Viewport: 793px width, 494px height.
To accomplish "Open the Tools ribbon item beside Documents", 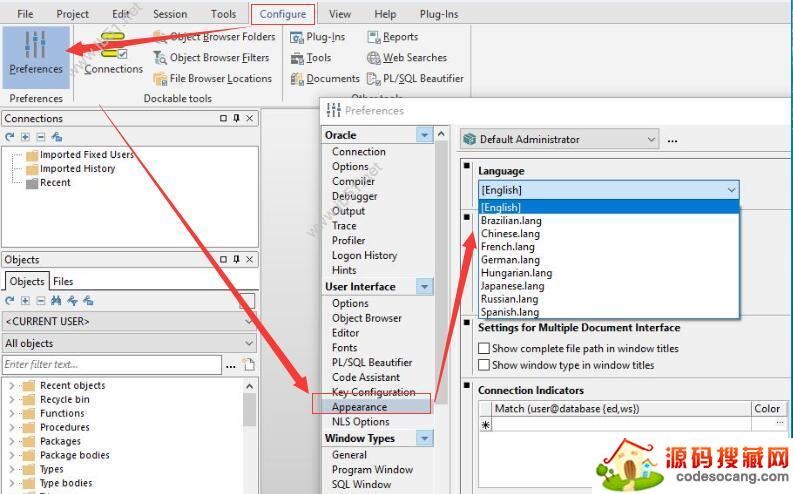I will 311,58.
